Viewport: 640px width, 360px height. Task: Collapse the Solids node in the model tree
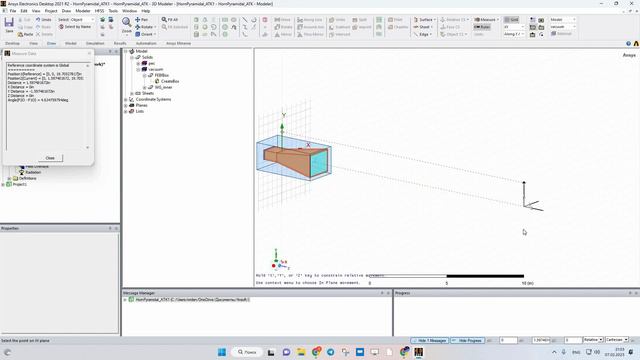[x=132, y=58]
